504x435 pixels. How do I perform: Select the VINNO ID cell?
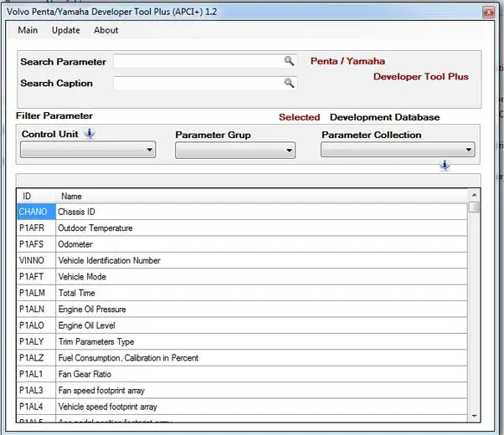point(36,260)
